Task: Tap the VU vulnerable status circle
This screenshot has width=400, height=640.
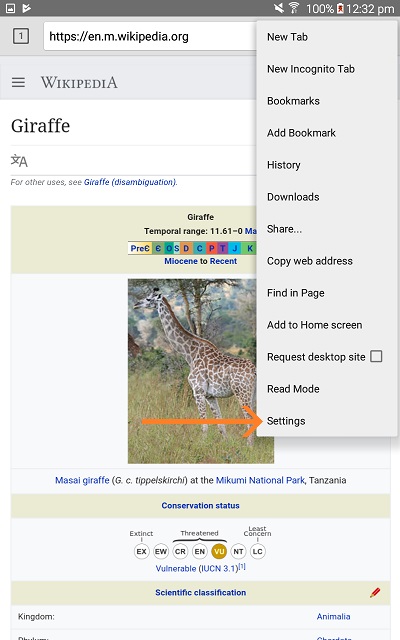Action: point(219,551)
